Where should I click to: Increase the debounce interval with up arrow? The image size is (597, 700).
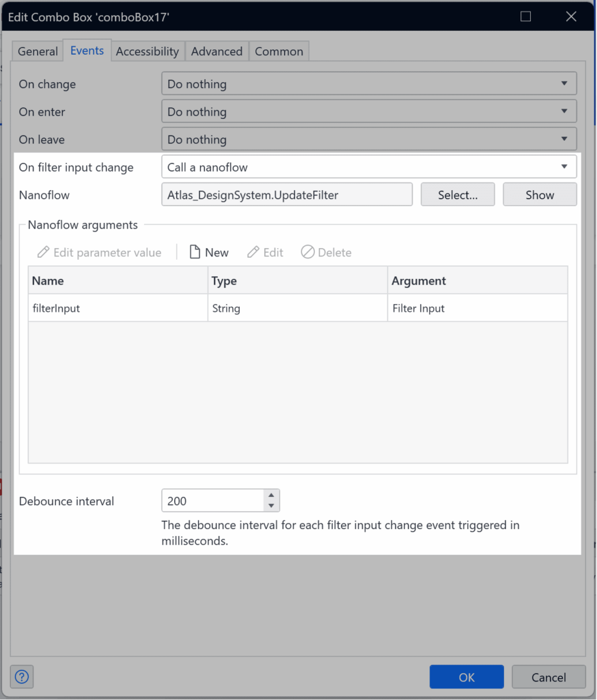tap(271, 496)
